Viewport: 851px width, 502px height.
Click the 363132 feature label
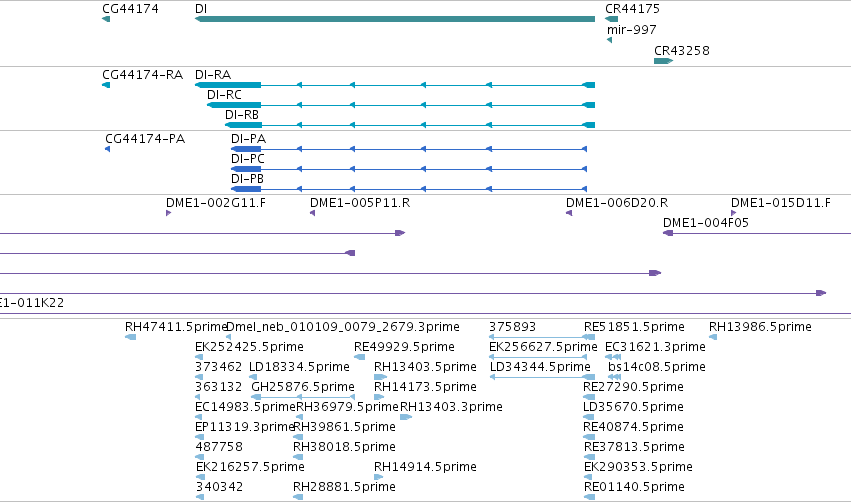(x=218, y=387)
